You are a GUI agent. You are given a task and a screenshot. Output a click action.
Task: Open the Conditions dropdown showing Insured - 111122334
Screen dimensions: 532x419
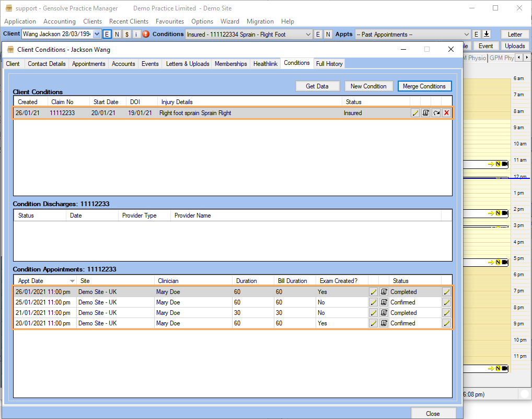click(308, 35)
